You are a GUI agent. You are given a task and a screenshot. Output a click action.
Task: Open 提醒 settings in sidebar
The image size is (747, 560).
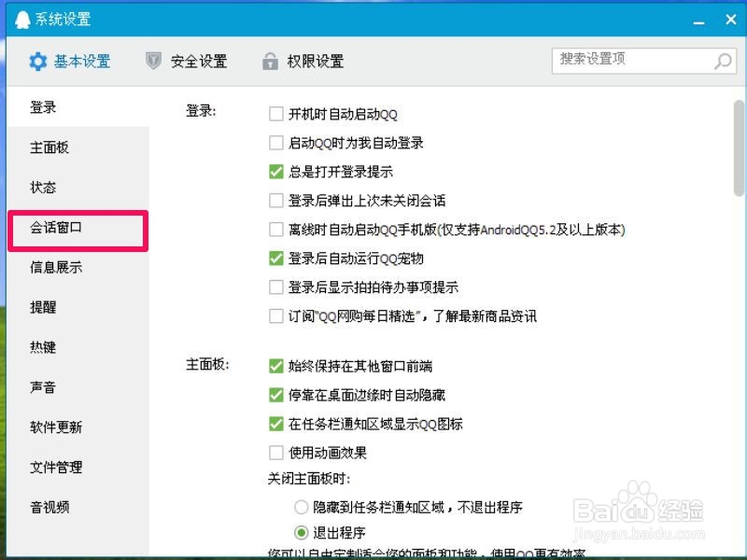tap(78, 307)
